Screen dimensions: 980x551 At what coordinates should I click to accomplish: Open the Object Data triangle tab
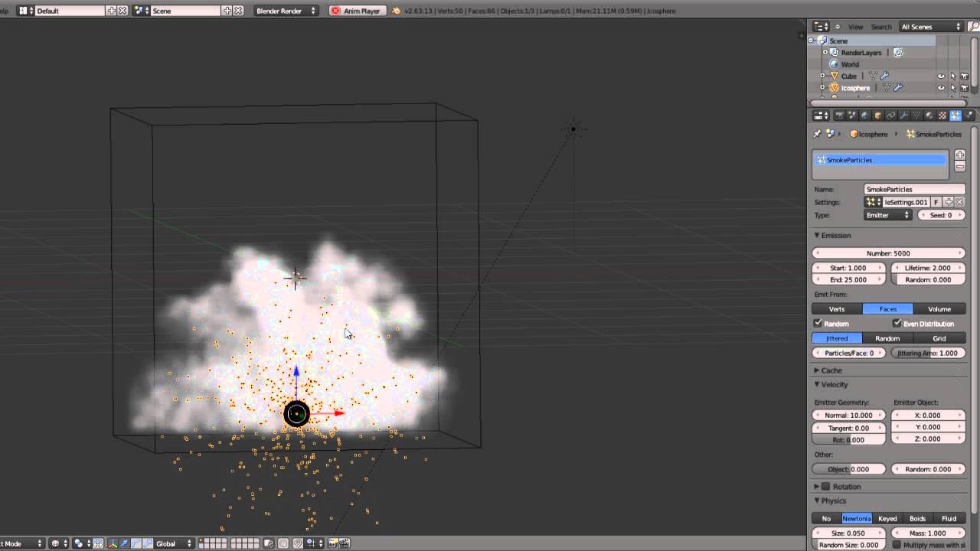coord(916,116)
